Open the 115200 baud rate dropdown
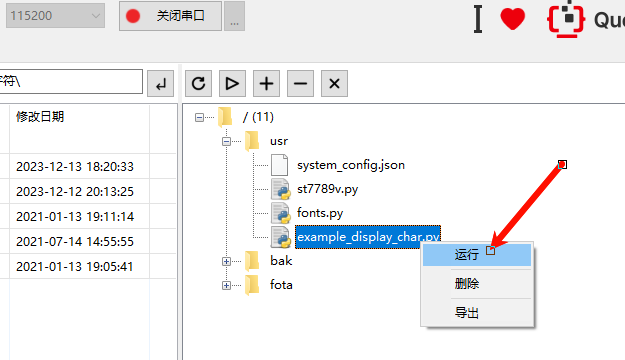The image size is (625, 360). (55, 16)
